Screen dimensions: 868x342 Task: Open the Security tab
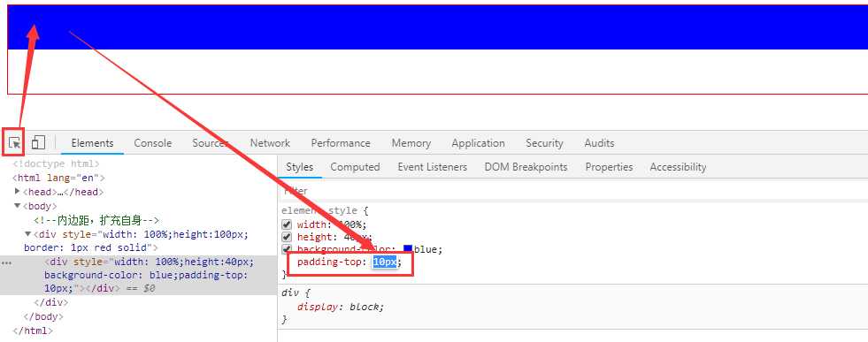(544, 142)
